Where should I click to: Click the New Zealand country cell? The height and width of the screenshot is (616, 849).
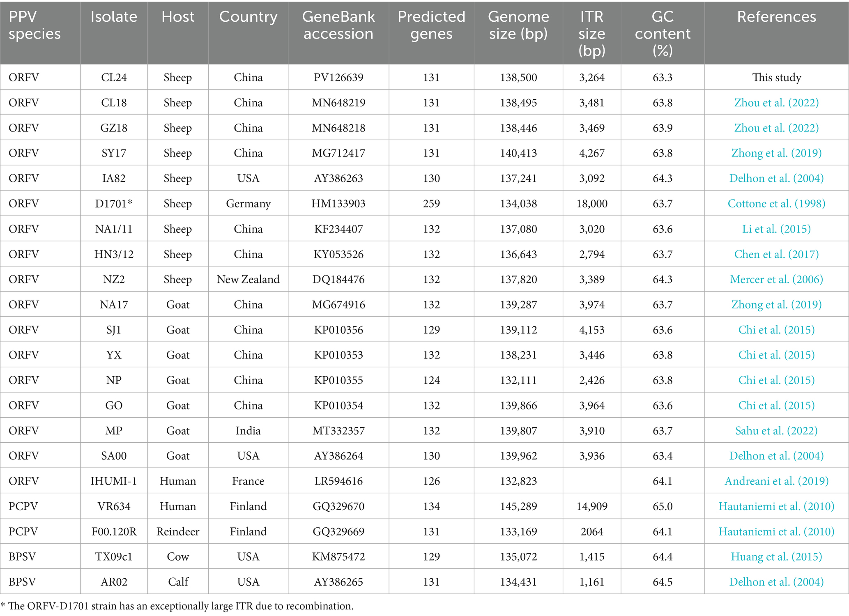tap(248, 279)
